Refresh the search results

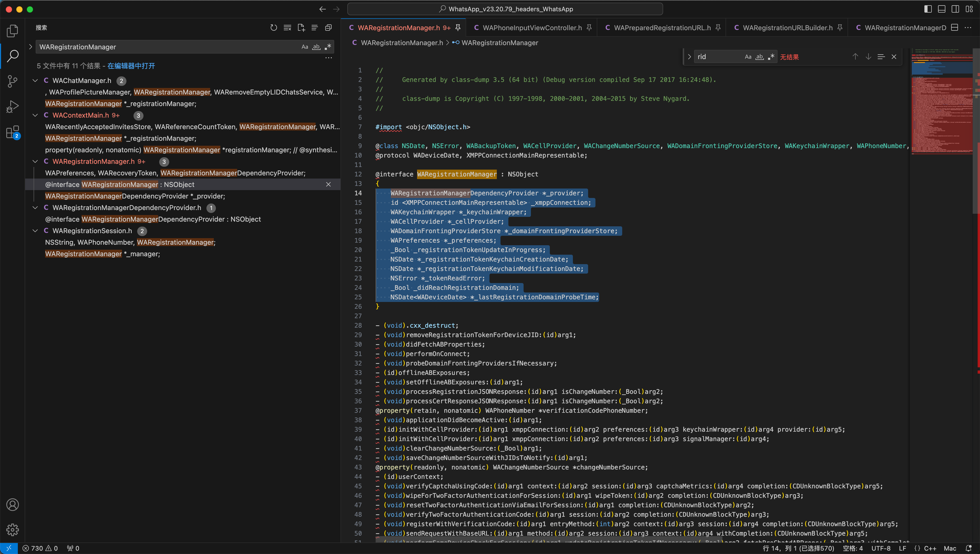(274, 27)
